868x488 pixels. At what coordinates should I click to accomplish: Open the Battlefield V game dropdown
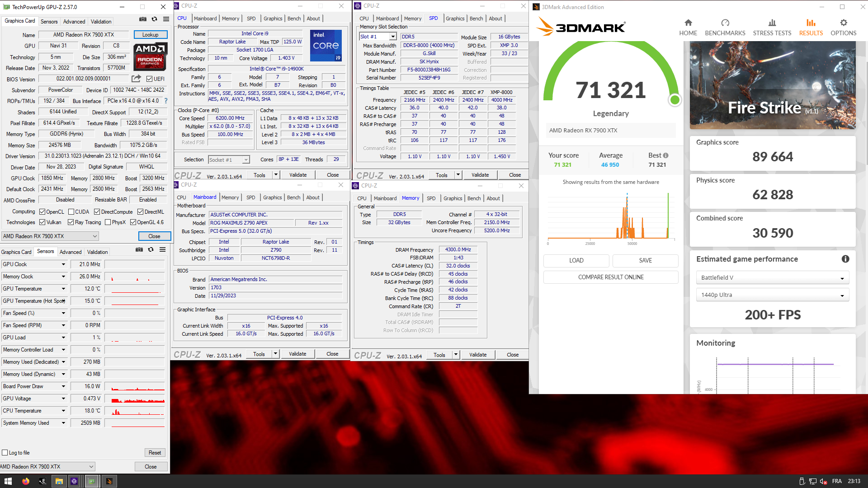pos(773,277)
